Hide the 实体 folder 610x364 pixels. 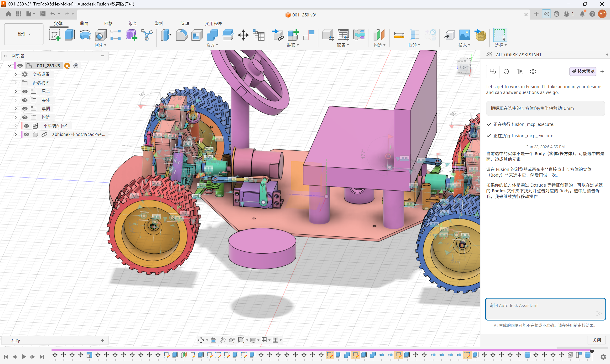(x=25, y=100)
